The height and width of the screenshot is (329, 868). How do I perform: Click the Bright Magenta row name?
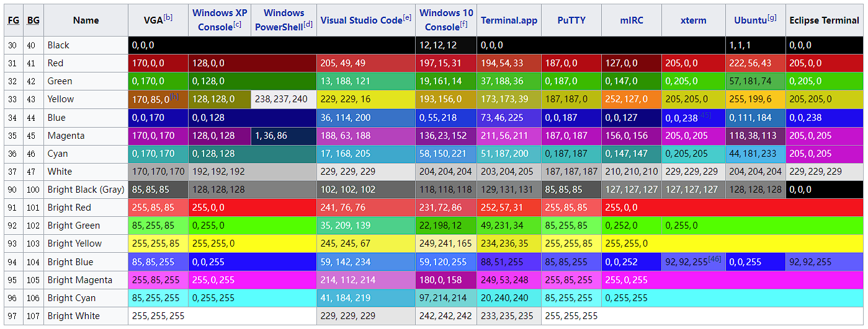pos(86,280)
